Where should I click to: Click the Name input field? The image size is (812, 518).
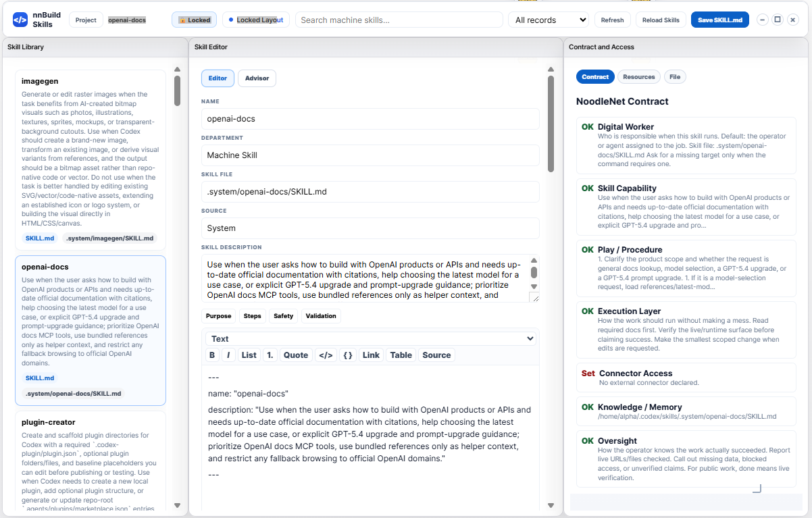[x=370, y=119]
